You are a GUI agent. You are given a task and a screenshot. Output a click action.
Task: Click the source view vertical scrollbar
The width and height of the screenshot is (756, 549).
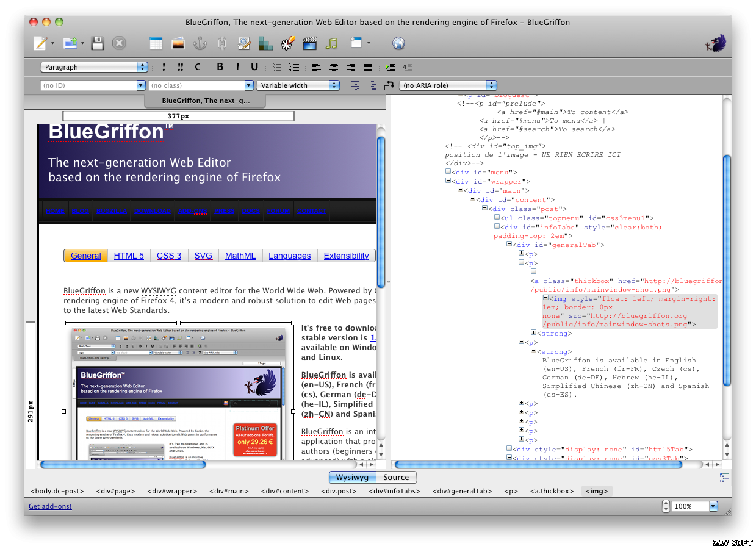pyautogui.click(x=726, y=270)
